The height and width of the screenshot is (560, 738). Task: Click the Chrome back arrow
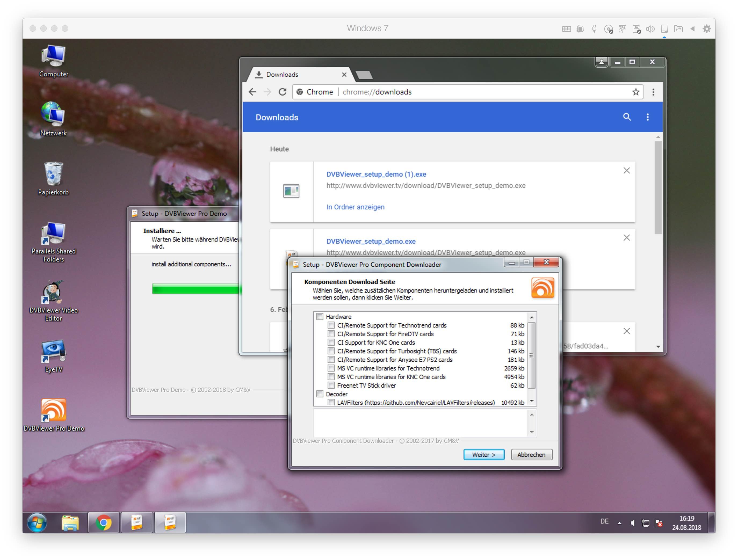(252, 92)
